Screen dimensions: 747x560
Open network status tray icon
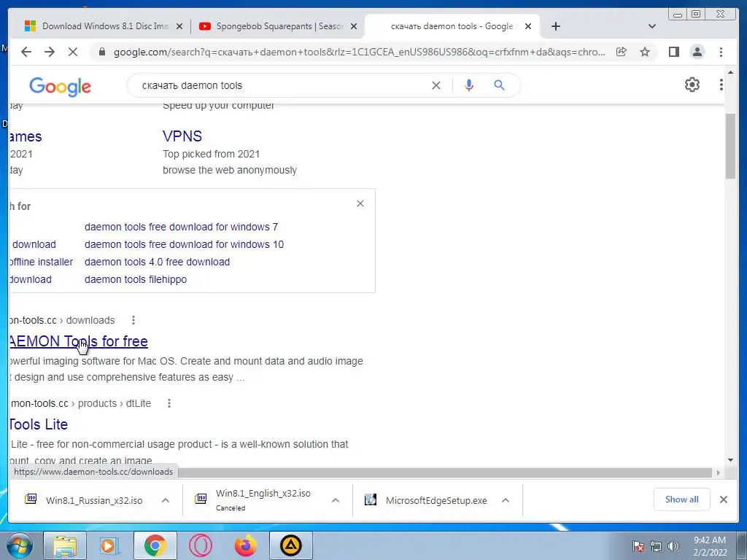click(x=656, y=546)
